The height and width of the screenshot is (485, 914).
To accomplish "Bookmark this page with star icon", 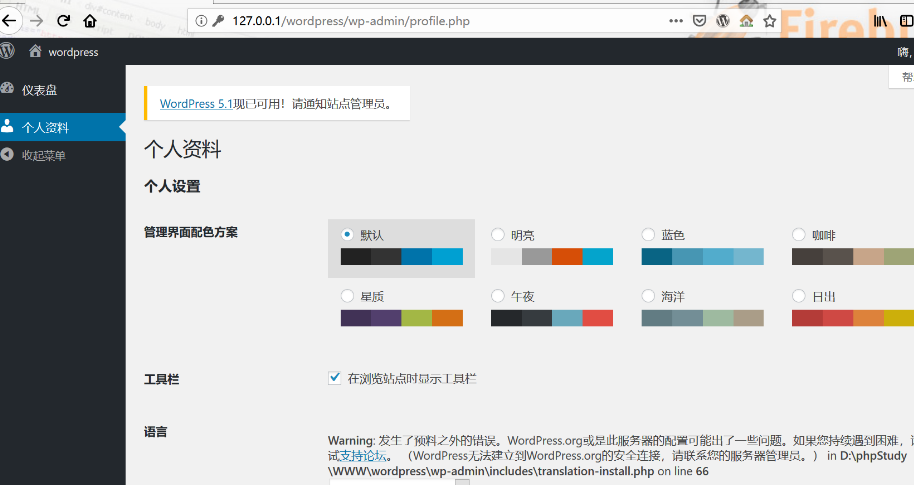I will [x=769, y=21].
